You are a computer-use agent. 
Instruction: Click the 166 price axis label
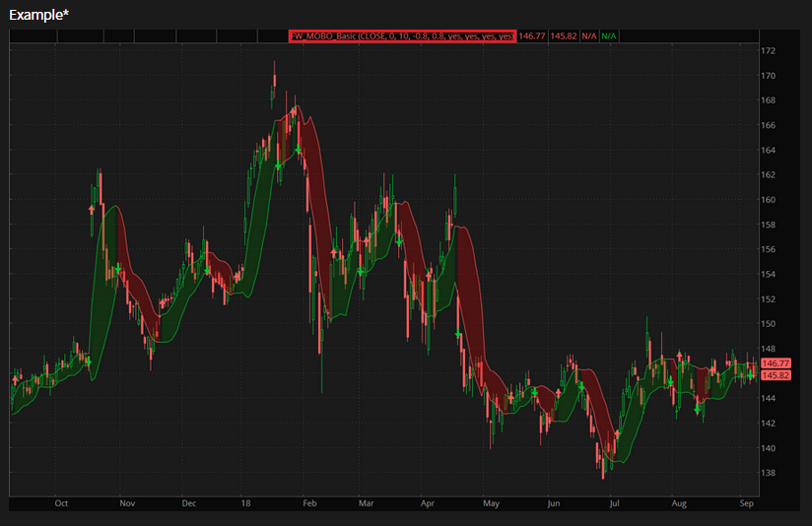pyautogui.click(x=768, y=125)
